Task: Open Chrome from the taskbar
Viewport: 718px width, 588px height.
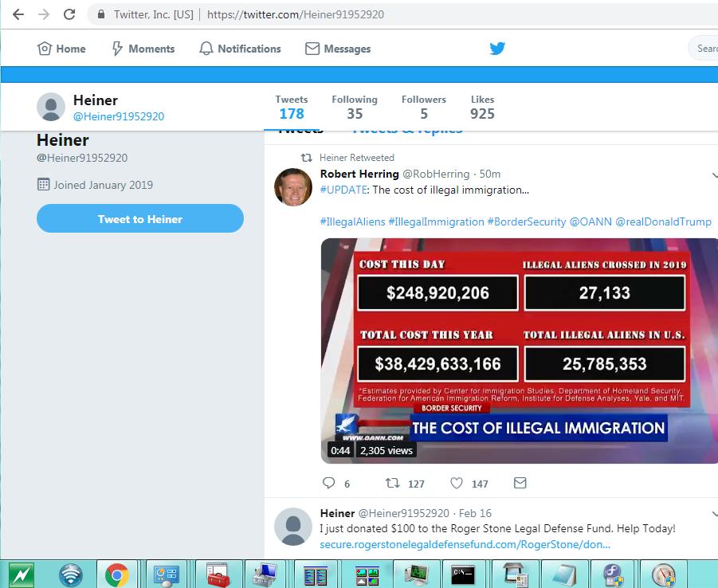Action: pyautogui.click(x=118, y=573)
